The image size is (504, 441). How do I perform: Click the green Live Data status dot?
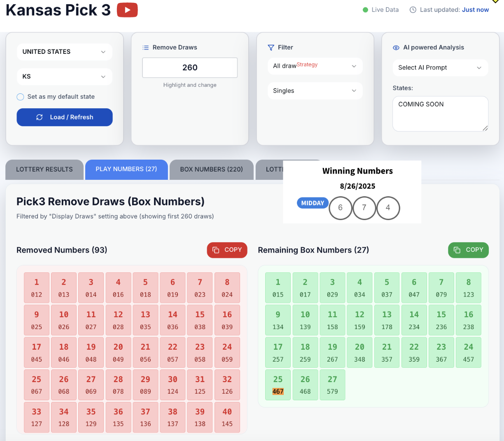pyautogui.click(x=365, y=10)
